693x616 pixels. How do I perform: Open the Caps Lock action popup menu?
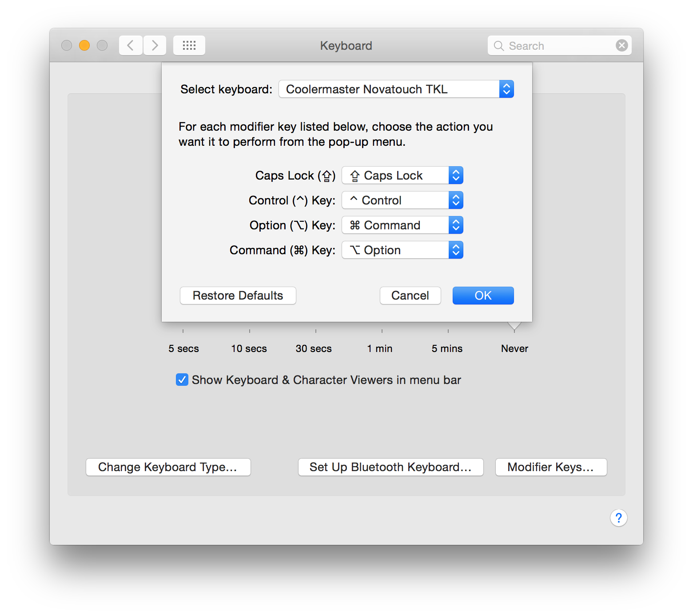[402, 175]
